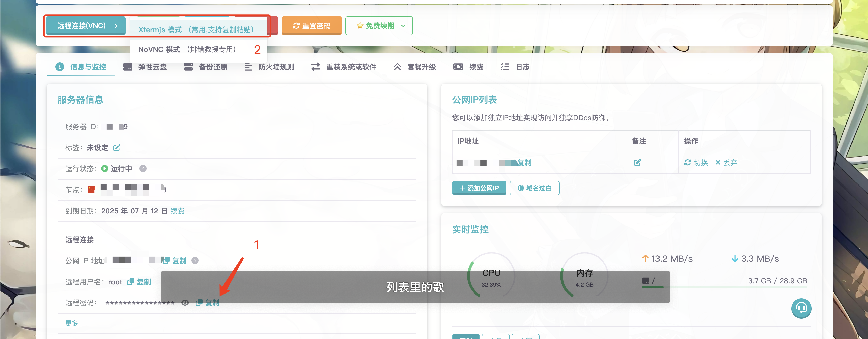
Task: Click 切换 in IP 操作 column
Action: (696, 163)
